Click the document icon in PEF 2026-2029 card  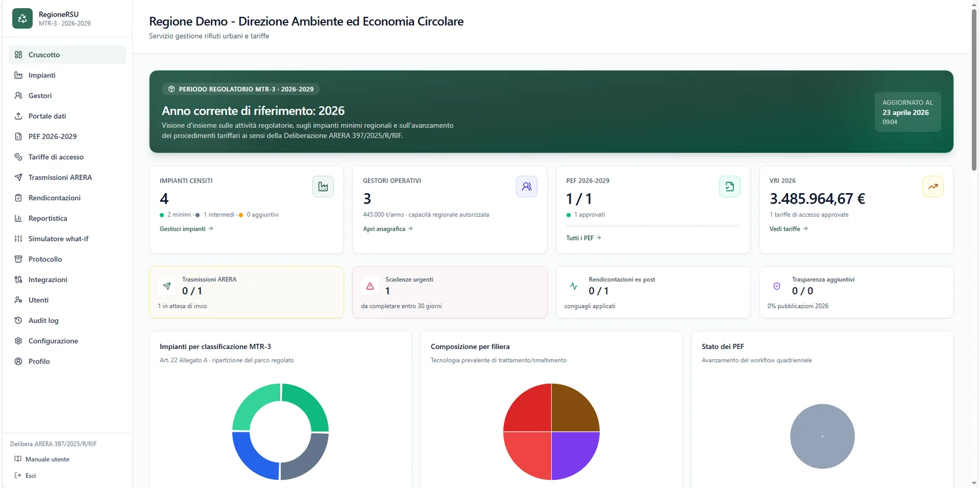[730, 186]
